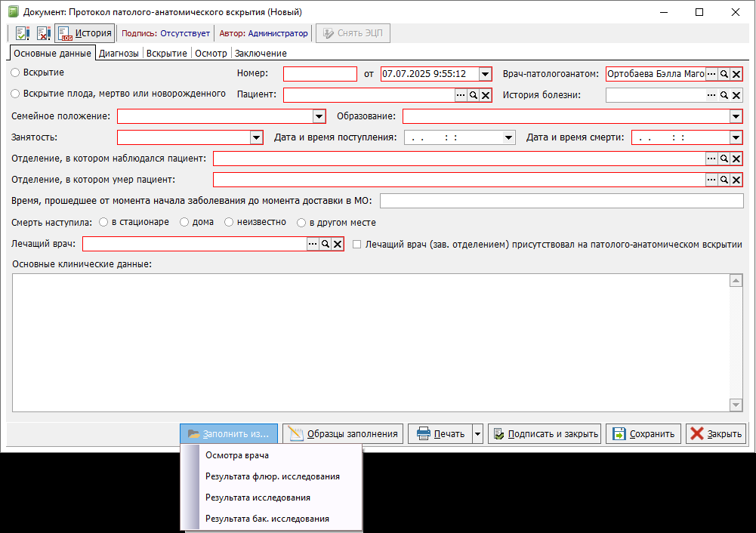This screenshot has width=756, height=533.
Task: Click the Закрыть button
Action: 716,434
